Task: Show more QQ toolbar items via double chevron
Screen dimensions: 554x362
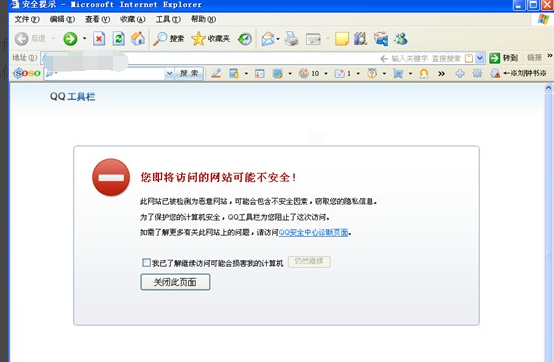Action: 442,73
